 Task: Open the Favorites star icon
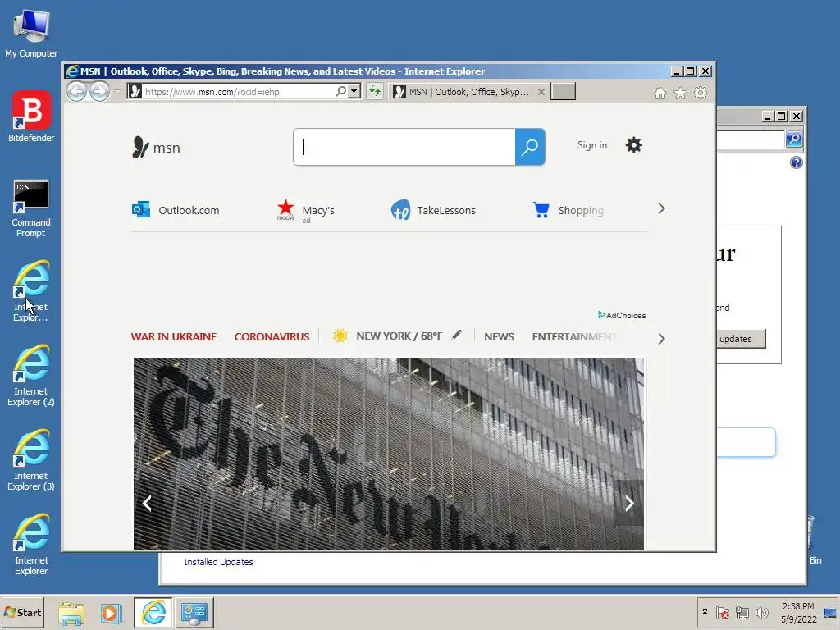point(680,94)
